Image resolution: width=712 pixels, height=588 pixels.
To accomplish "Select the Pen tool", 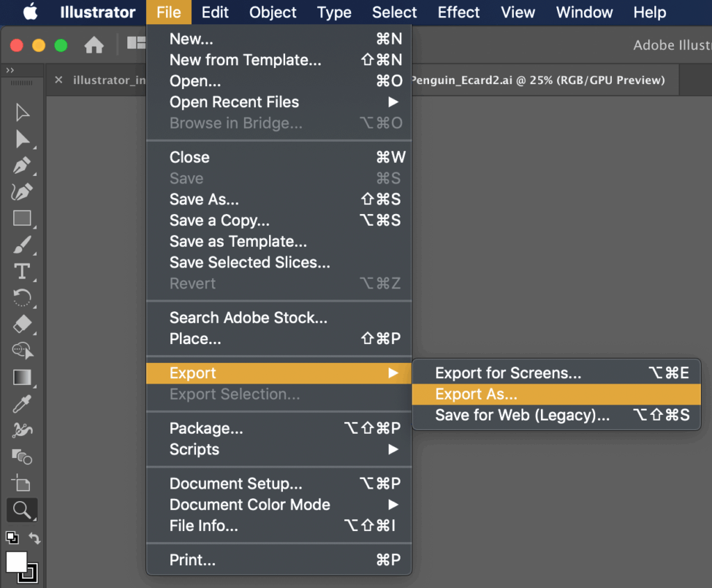I will point(22,165).
